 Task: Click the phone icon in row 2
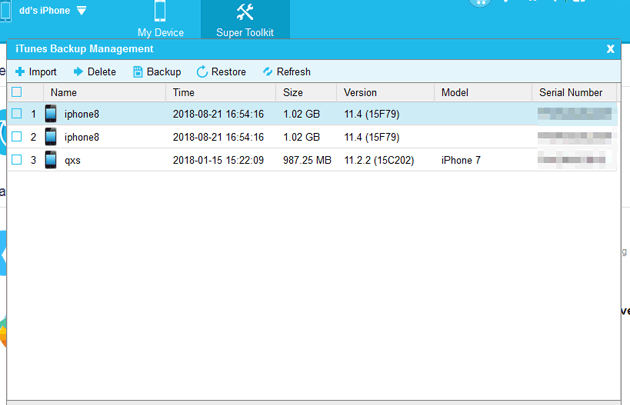coord(51,137)
